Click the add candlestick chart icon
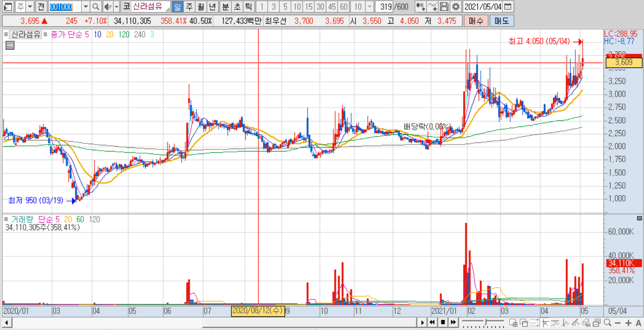The height and width of the screenshot is (330, 644). [420, 7]
